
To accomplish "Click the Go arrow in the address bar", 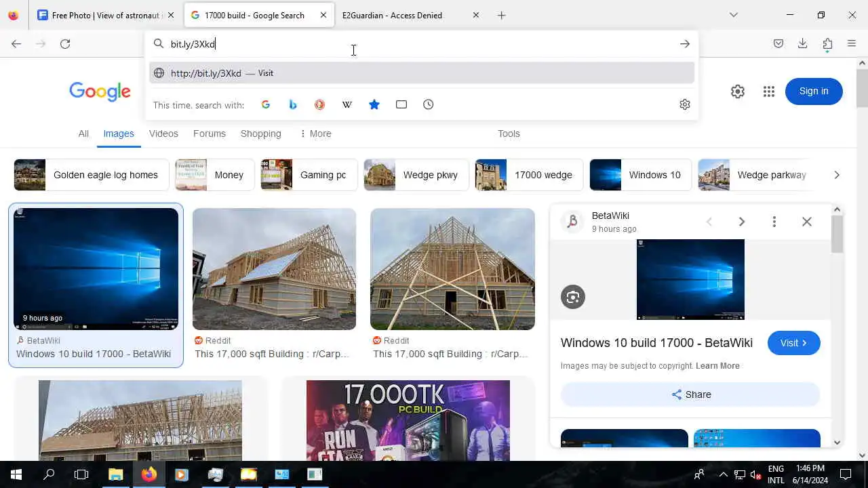I will click(x=685, y=44).
